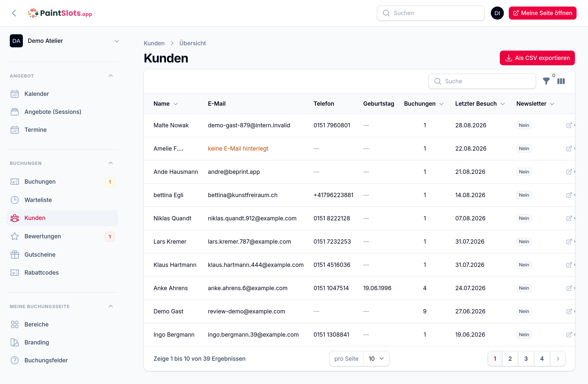
Task: Click the Demo Gast customer name
Action: tap(168, 311)
